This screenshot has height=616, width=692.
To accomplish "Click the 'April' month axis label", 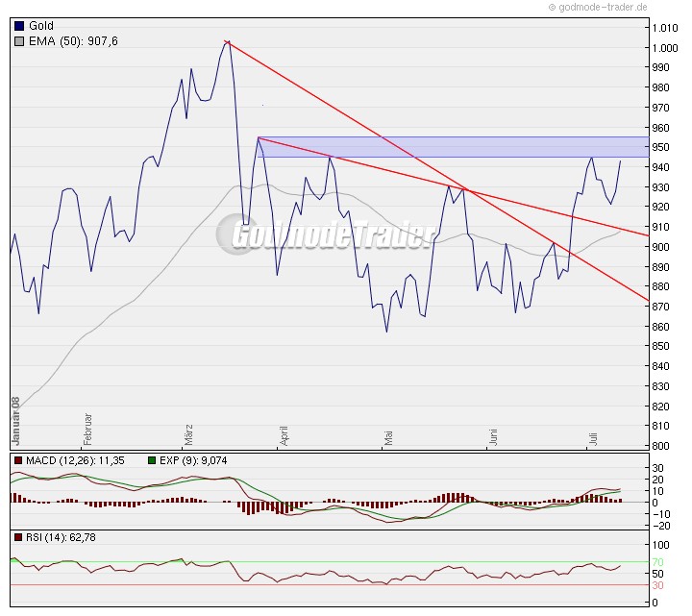I will click(284, 436).
